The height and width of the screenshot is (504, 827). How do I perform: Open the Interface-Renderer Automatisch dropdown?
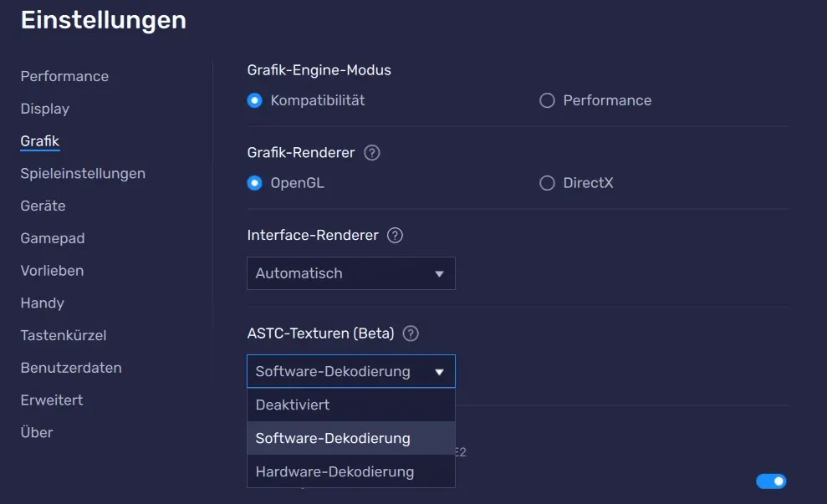tap(351, 273)
